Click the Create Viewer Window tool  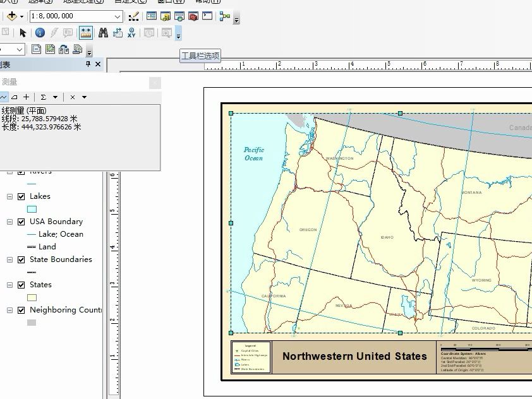click(x=166, y=33)
